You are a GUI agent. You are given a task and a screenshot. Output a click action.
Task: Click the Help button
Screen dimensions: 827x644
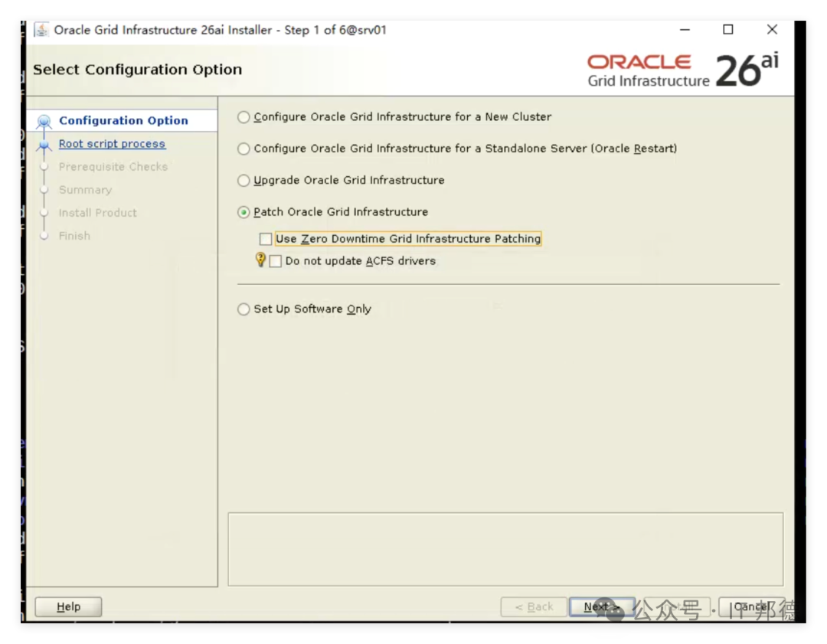pyautogui.click(x=69, y=606)
